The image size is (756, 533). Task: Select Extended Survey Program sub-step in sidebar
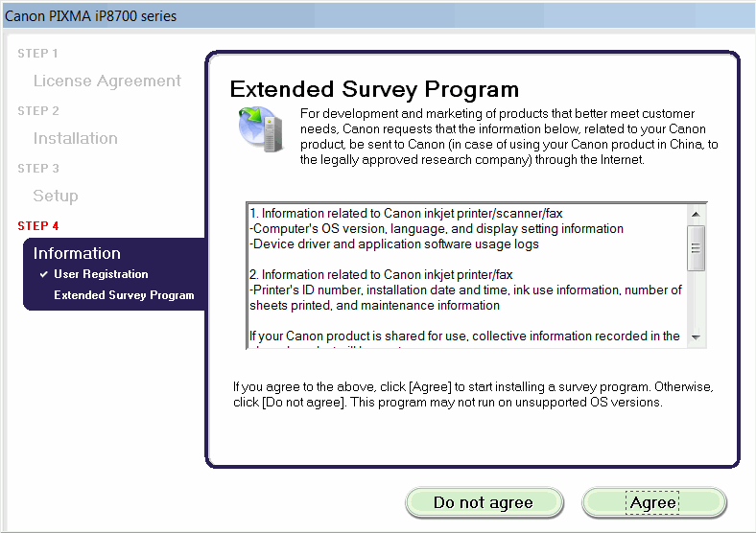124,295
